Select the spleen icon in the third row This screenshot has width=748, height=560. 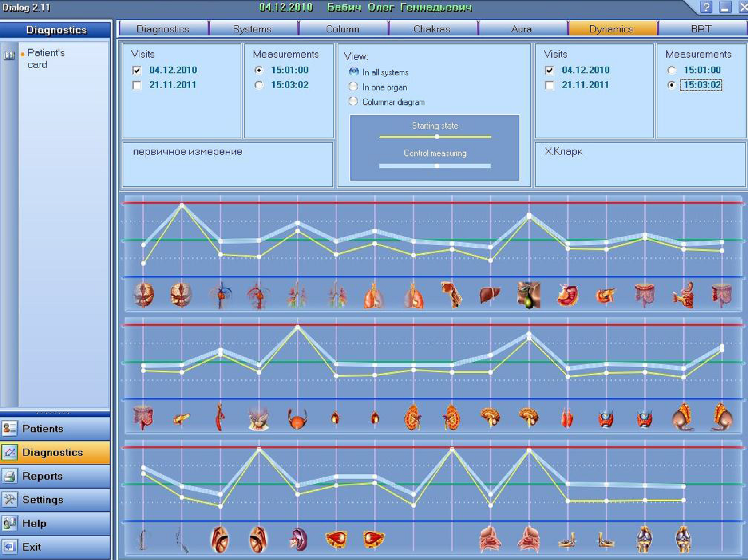[x=298, y=540]
